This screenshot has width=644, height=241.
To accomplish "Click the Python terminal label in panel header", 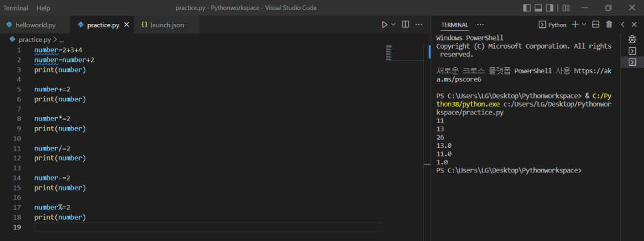I will tap(553, 25).
